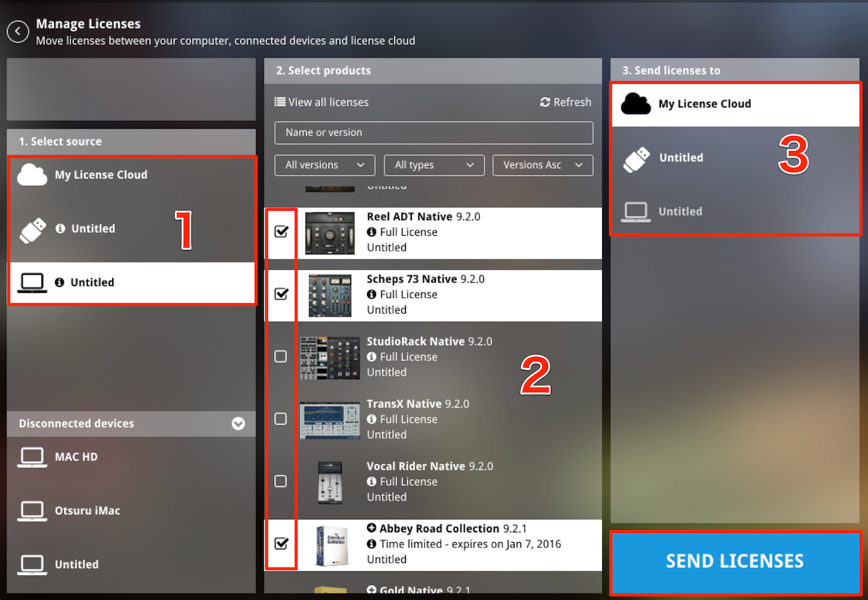This screenshot has height=600, width=868.
Task: Click the TransX Native plugin thumbnail
Action: (330, 420)
